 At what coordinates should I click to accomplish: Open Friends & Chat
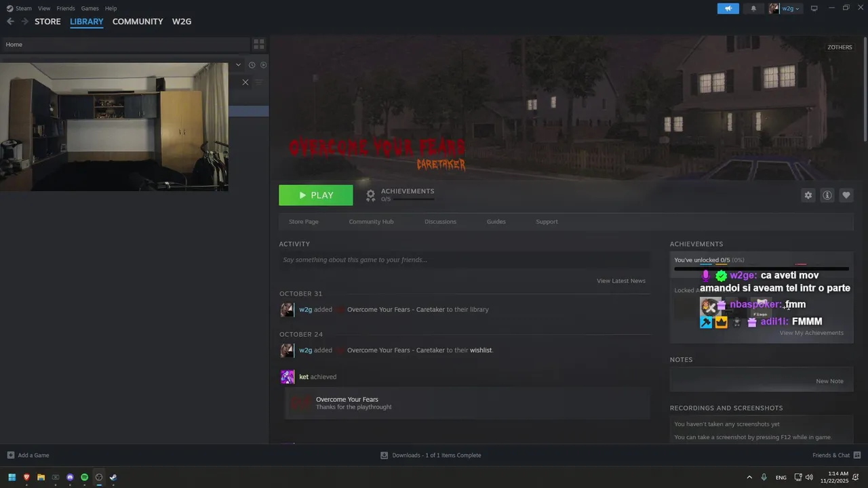(x=836, y=455)
